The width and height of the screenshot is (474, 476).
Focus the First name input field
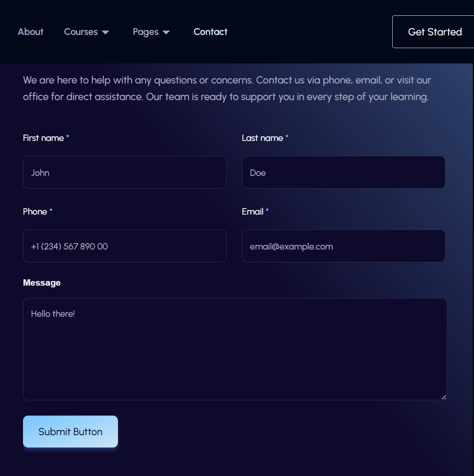124,172
